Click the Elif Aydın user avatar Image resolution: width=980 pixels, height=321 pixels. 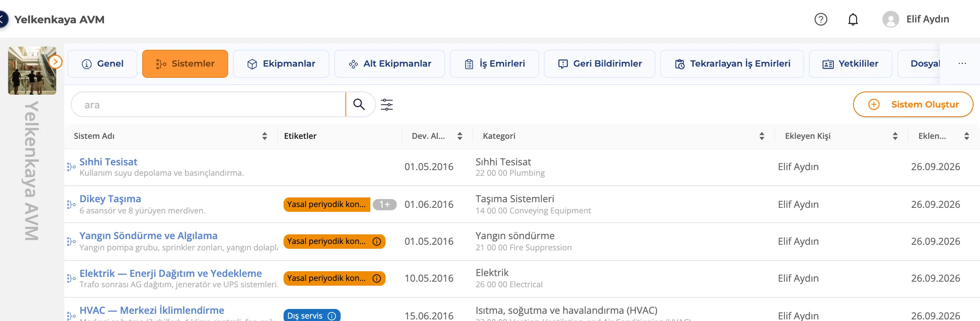pyautogui.click(x=890, y=19)
